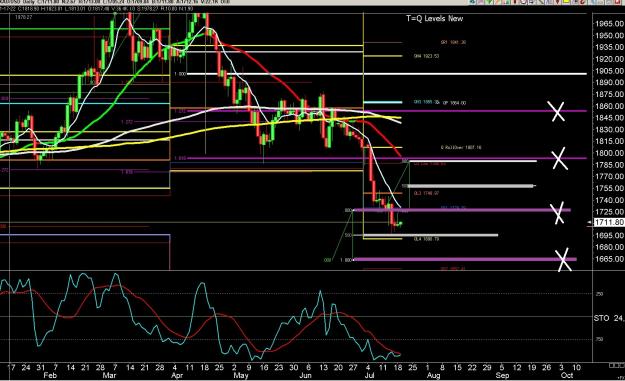This screenshot has width=625, height=381.
Task: Click the Aug month label
Action: point(433,375)
